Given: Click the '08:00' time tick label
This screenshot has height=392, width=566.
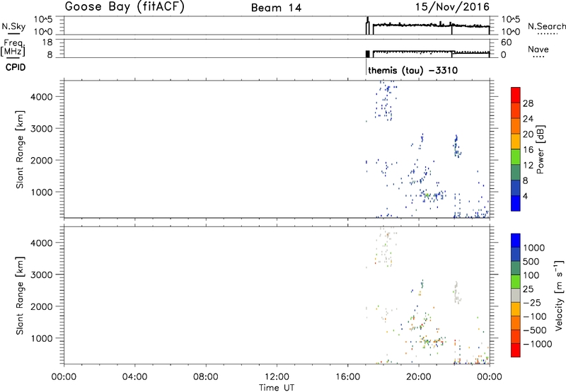Looking at the screenshot, I should (206, 377).
